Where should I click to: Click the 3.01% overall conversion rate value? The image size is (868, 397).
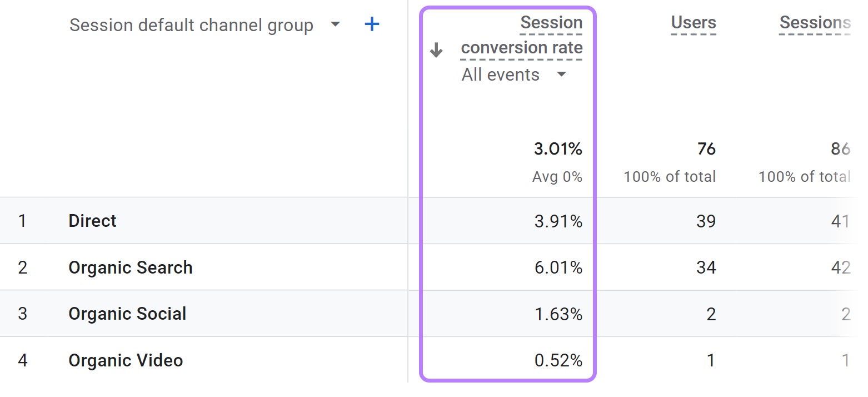[558, 148]
